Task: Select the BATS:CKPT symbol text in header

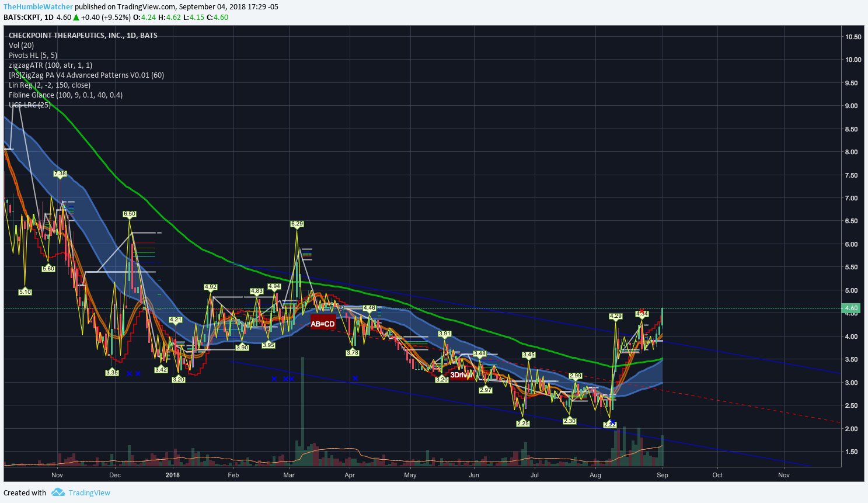Action: 22,17
